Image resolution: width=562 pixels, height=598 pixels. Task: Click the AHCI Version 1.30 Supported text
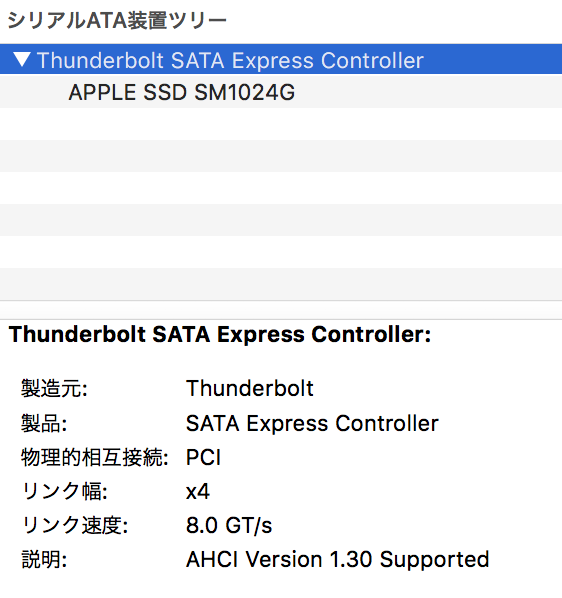pyautogui.click(x=337, y=559)
